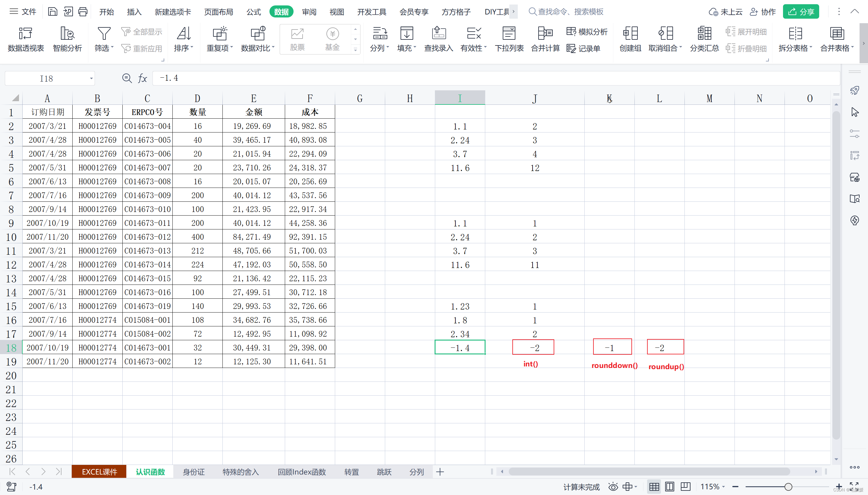Select column header K
The height and width of the screenshot is (495, 868).
pyautogui.click(x=609, y=98)
